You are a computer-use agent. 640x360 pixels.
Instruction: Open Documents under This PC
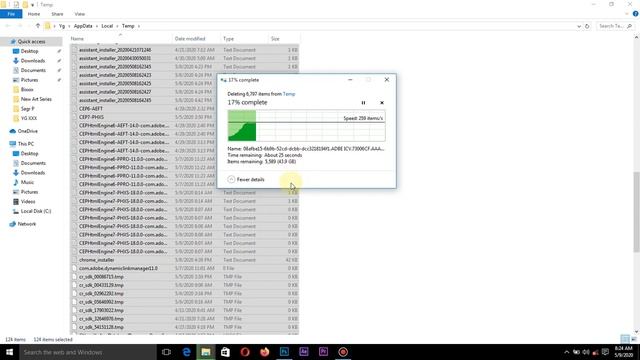click(33, 163)
